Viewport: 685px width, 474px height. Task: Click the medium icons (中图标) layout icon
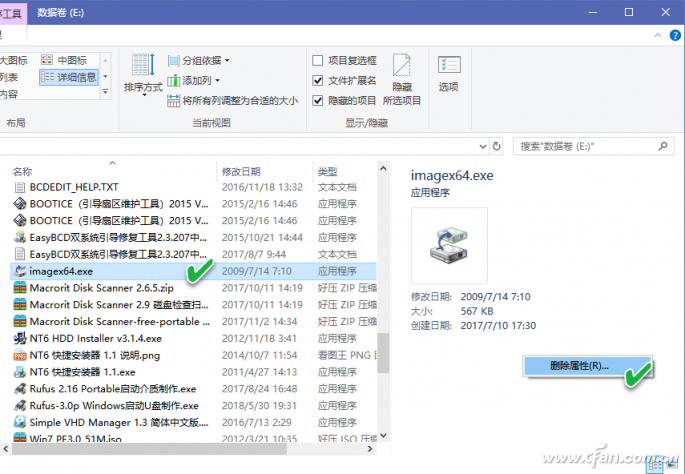tap(47, 59)
